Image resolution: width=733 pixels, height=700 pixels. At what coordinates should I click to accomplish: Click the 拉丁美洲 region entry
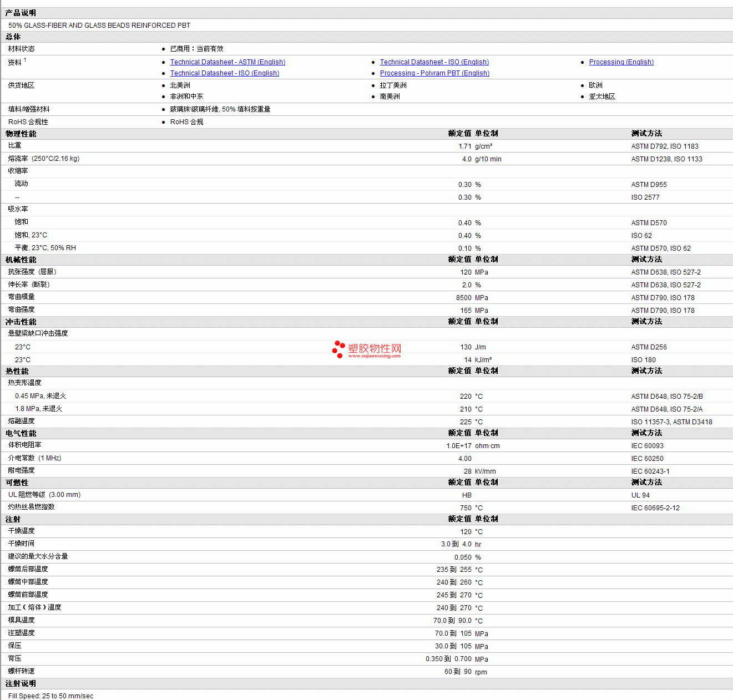click(393, 85)
